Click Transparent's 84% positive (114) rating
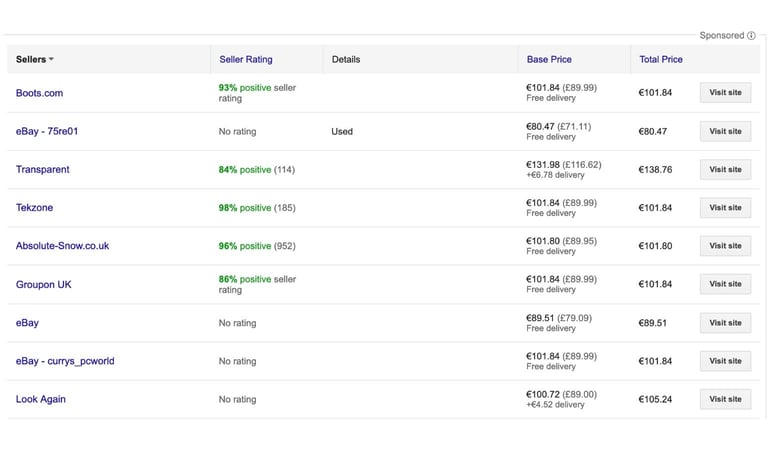The width and height of the screenshot is (772, 450). click(257, 170)
